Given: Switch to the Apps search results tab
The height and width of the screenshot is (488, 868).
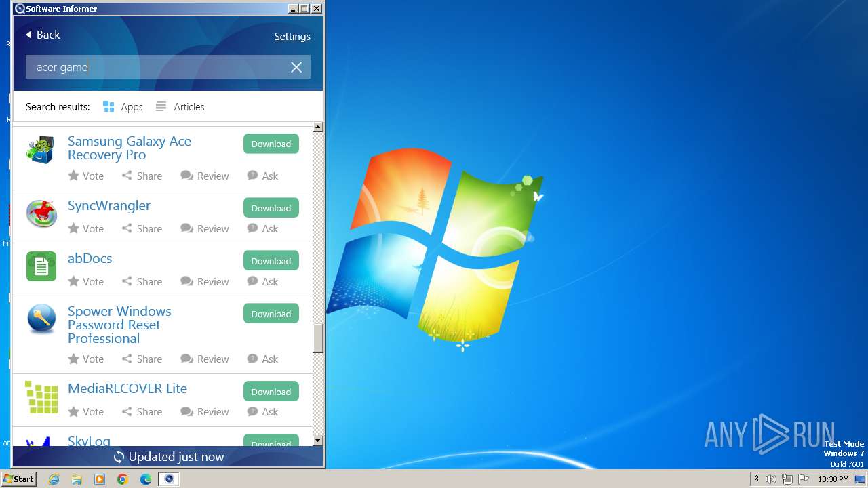Looking at the screenshot, I should pos(123,106).
